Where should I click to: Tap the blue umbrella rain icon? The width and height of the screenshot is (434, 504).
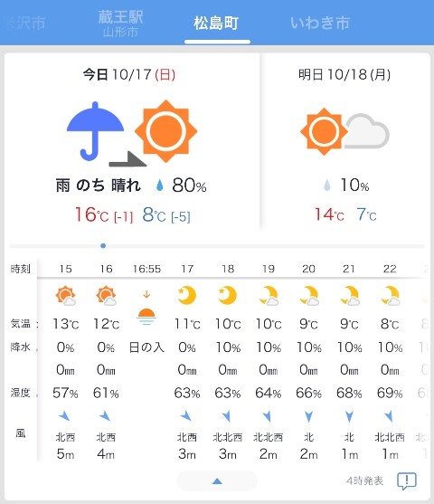coord(95,131)
